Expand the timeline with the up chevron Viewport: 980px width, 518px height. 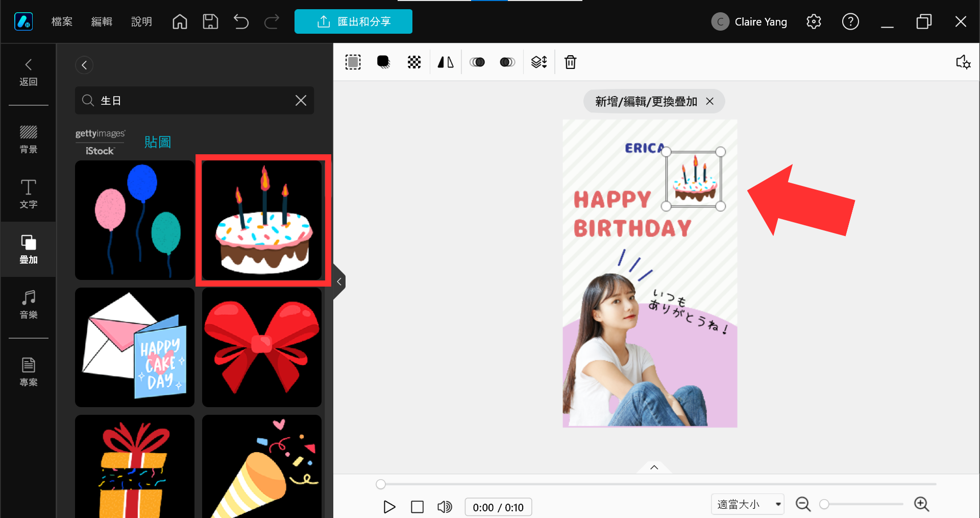[x=654, y=467]
